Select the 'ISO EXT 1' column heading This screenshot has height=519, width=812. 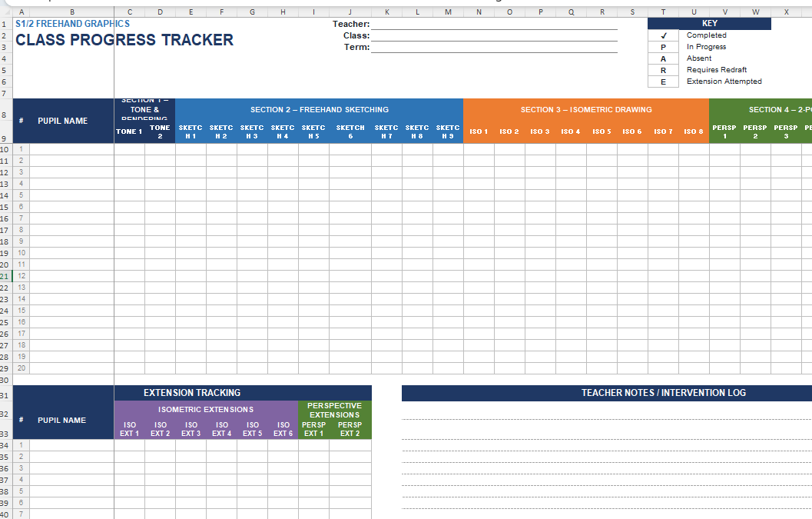pyautogui.click(x=130, y=429)
